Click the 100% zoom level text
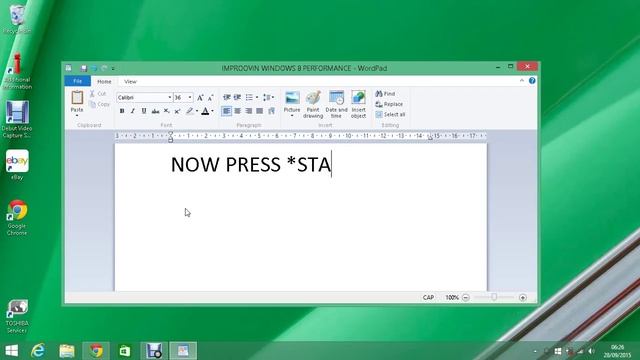 (452, 298)
